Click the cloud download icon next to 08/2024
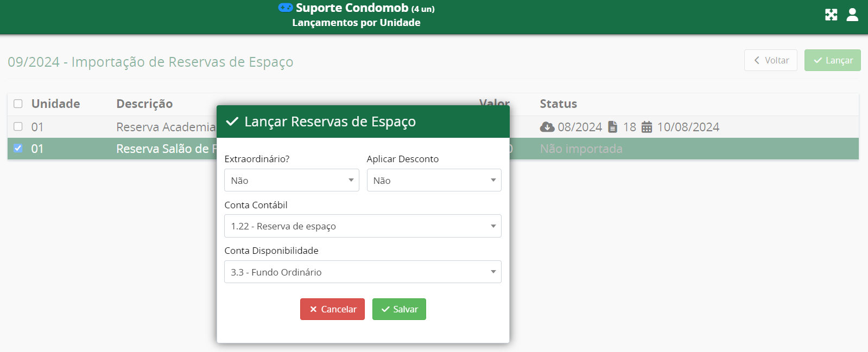Viewport: 868px width, 352px height. (x=547, y=127)
